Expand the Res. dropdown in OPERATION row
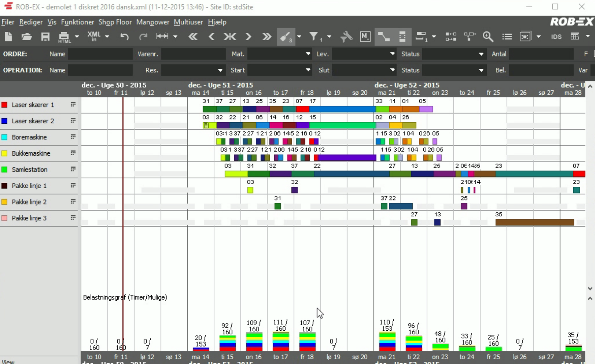 pos(220,70)
